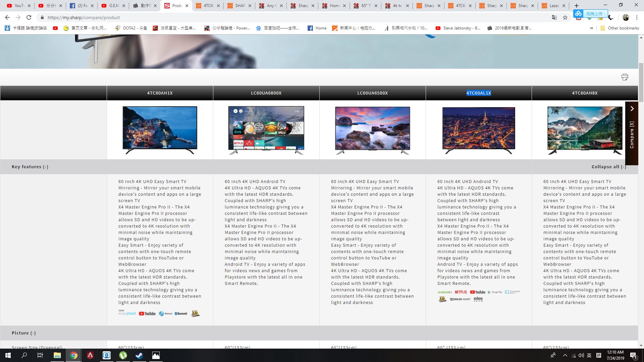
Task: Print the comparison using the printer icon
Action: pyautogui.click(x=625, y=77)
